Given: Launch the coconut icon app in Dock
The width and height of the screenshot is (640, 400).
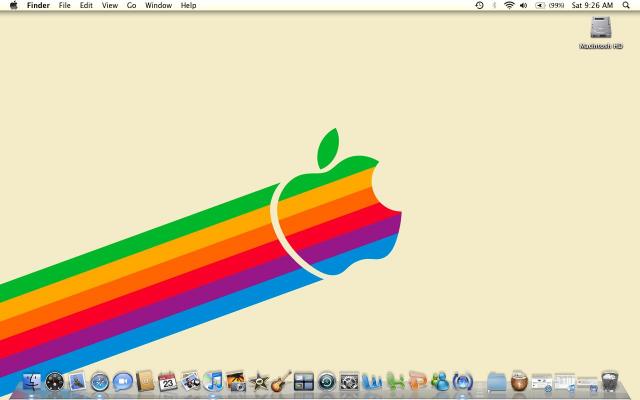Looking at the screenshot, I should coord(519,381).
